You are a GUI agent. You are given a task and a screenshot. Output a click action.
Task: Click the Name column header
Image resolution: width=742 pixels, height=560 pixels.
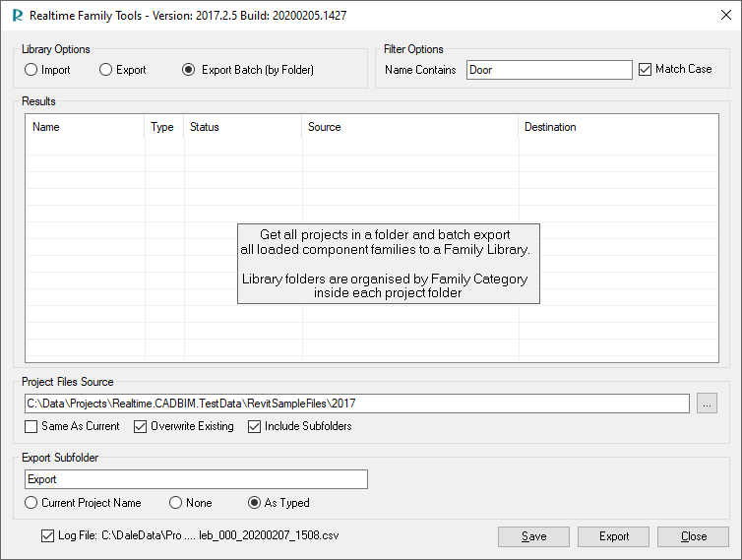tap(85, 127)
